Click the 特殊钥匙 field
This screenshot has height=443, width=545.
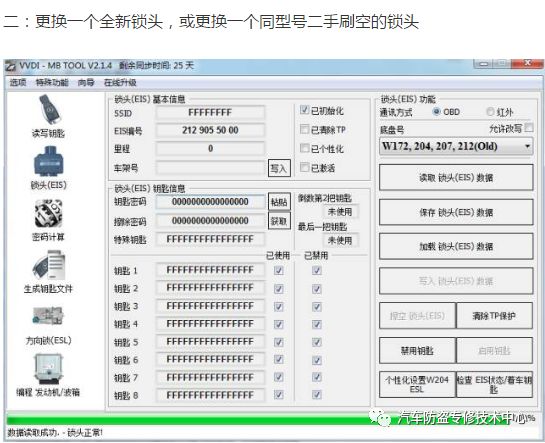pos(210,239)
